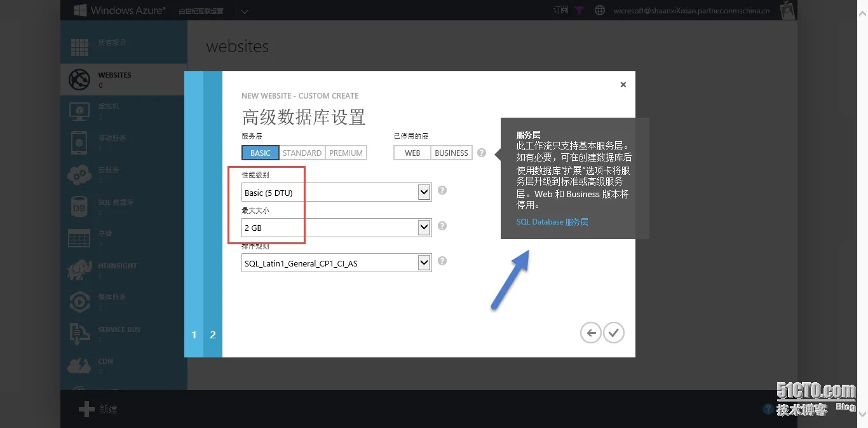Click the back arrow wizard button

[x=591, y=333]
